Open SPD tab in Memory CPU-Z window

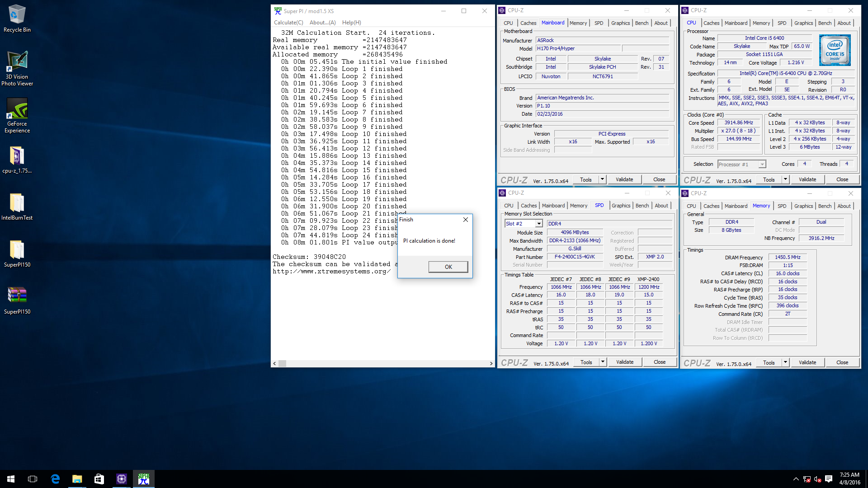click(x=782, y=206)
